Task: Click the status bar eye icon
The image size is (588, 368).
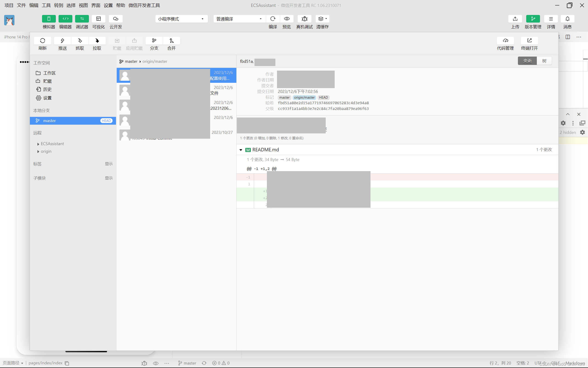Action: 156,363
